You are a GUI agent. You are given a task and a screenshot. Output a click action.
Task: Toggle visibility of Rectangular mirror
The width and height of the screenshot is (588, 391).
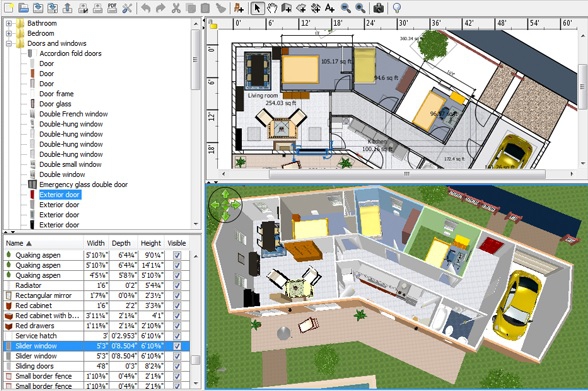pos(177,296)
